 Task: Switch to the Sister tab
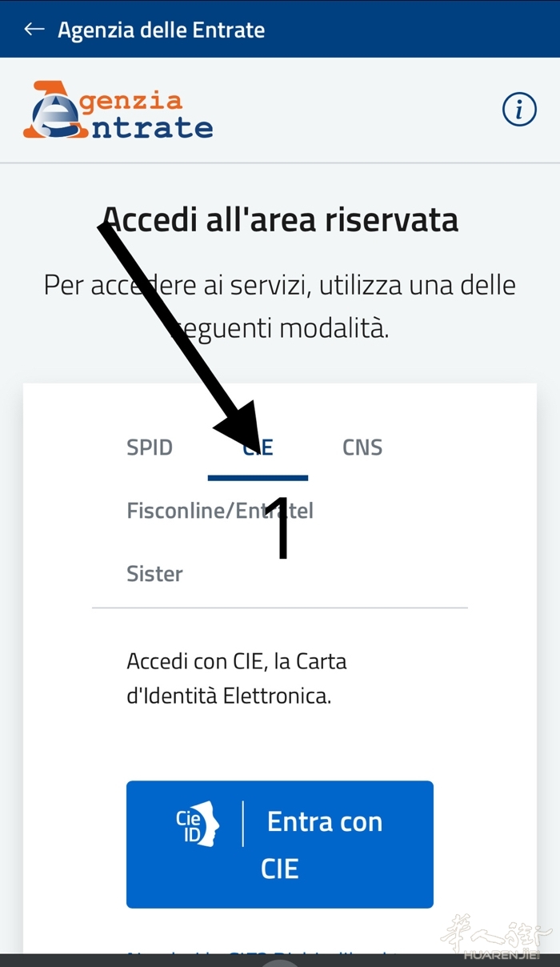pos(154,574)
